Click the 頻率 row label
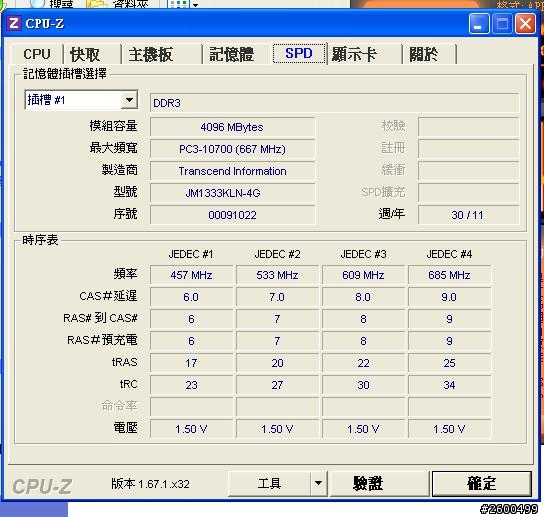Image resolution: width=544 pixels, height=517 pixels. click(126, 274)
